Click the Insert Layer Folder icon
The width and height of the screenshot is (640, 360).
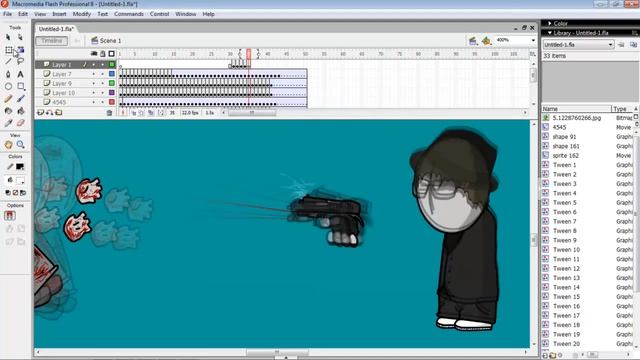tap(59, 113)
